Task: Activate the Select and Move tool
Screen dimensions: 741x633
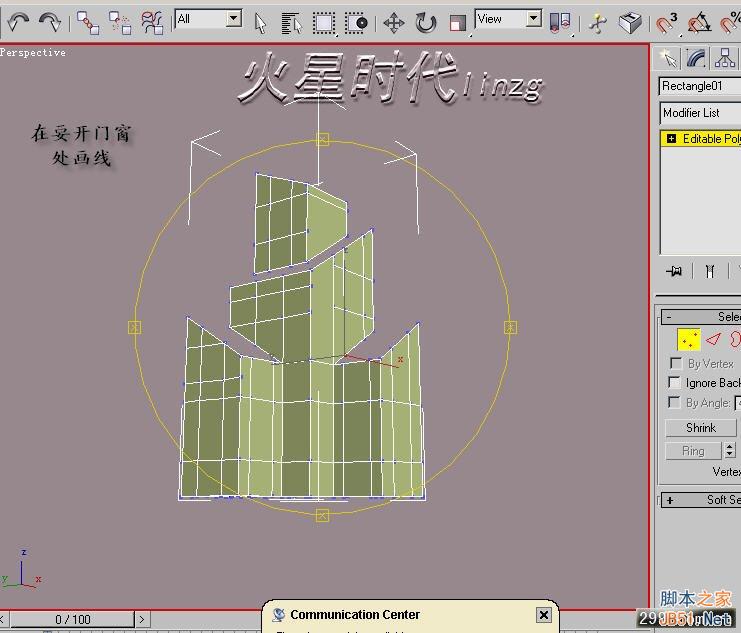Action: 394,23
